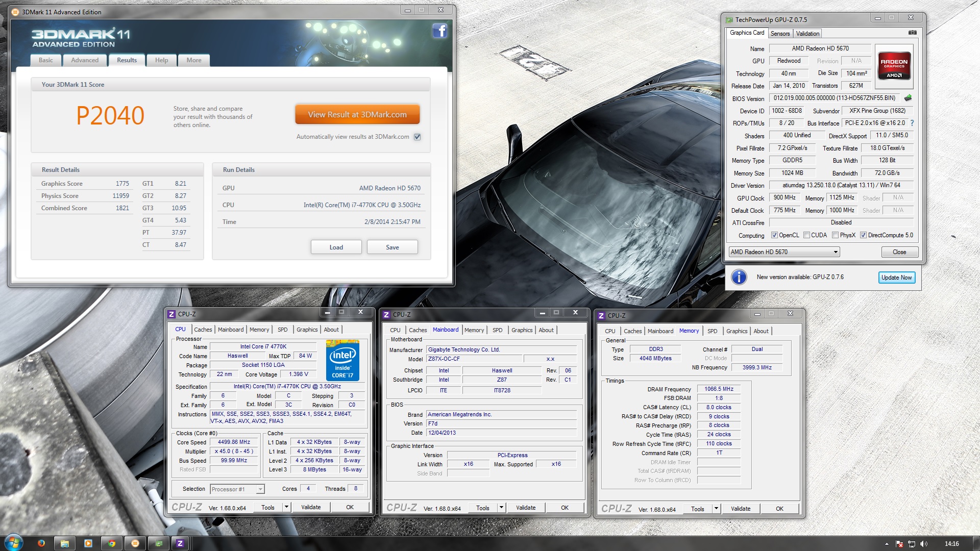Click the Bus Interface question mark icon
The width and height of the screenshot is (980, 551).
coord(912,123)
